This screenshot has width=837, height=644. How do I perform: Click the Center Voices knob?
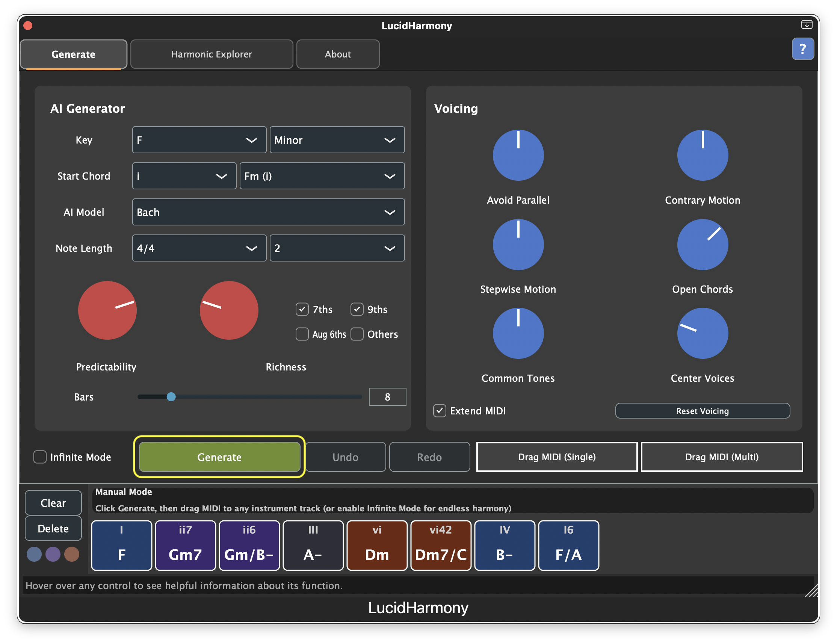(703, 333)
